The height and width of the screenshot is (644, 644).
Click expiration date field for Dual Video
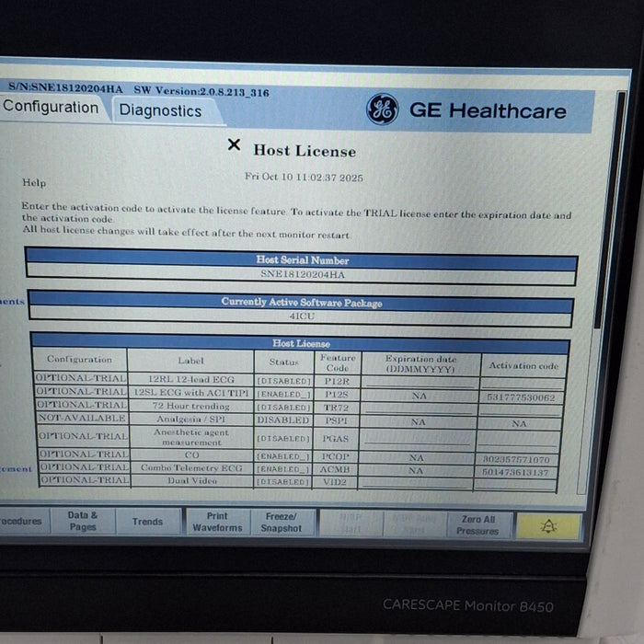point(415,483)
